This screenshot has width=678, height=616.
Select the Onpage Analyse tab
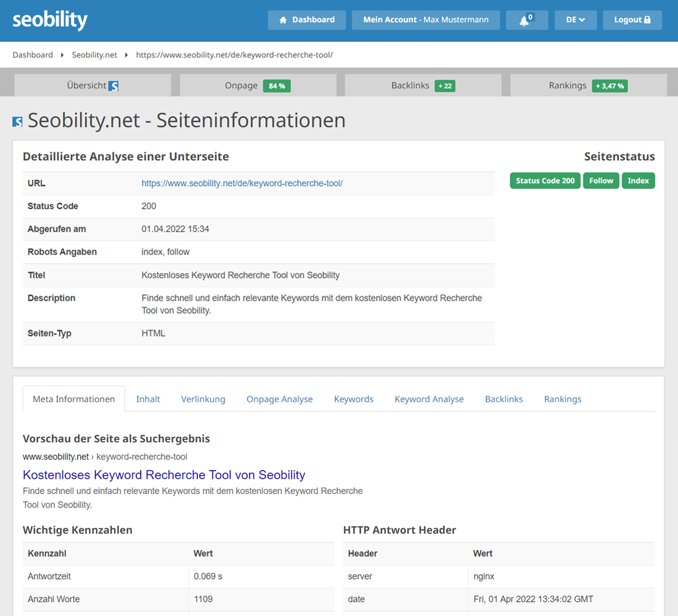coord(279,399)
